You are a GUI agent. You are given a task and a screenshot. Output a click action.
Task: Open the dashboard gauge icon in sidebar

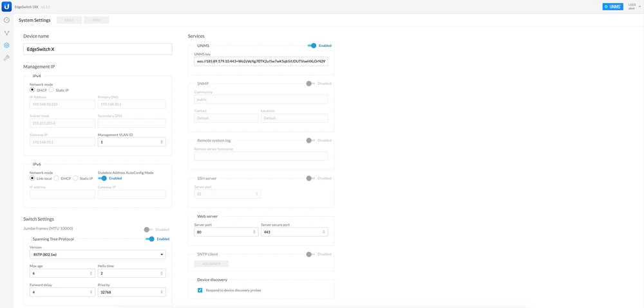click(x=6, y=20)
